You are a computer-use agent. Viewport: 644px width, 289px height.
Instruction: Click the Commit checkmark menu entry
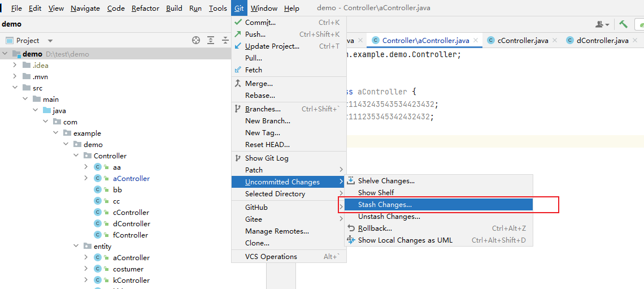260,23
